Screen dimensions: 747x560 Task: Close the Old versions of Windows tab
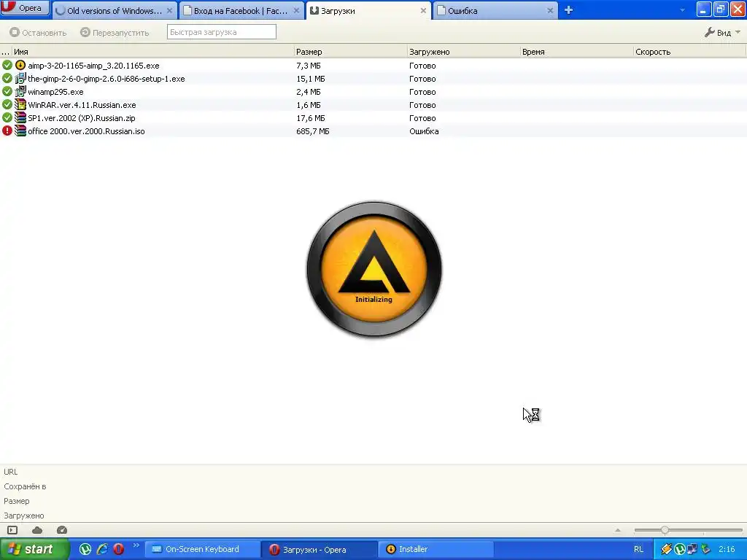point(169,10)
